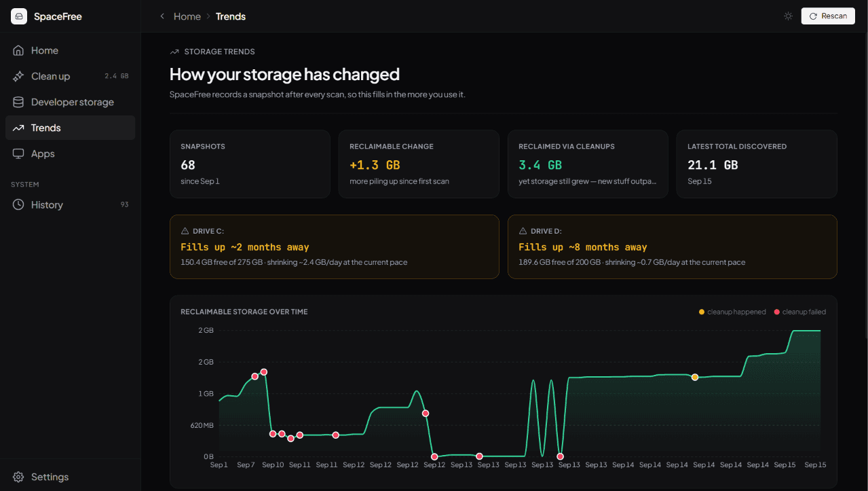Open the Home page from sidebar
868x491 pixels.
(x=71, y=50)
